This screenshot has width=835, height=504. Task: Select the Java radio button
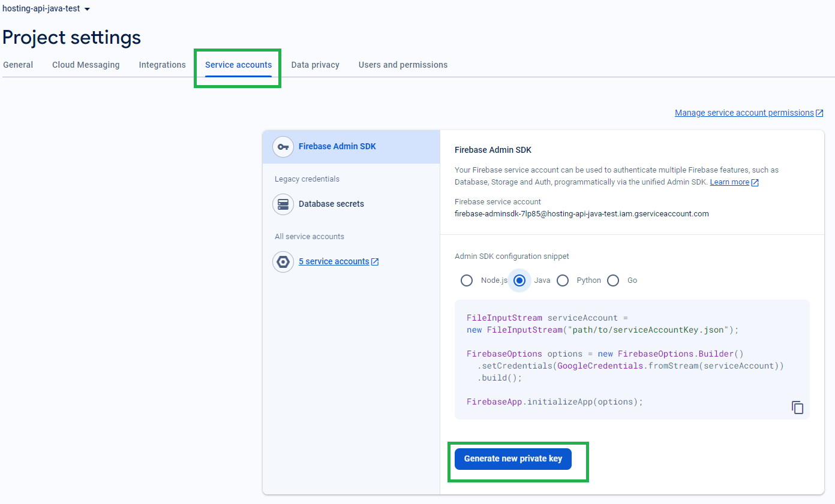tap(519, 280)
